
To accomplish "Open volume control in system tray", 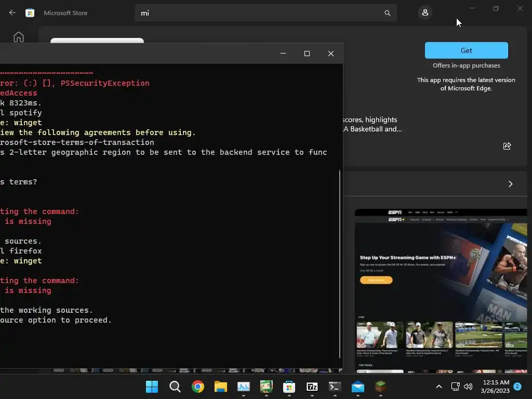I will point(468,387).
